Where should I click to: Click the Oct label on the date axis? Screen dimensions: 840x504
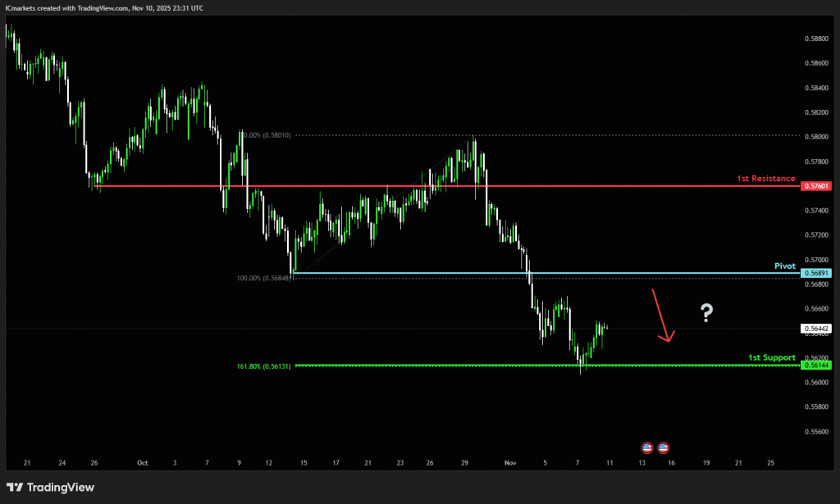141,463
